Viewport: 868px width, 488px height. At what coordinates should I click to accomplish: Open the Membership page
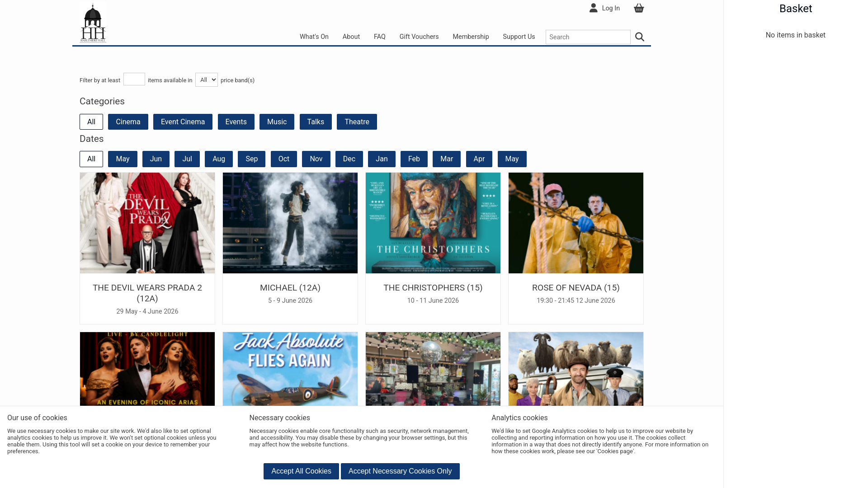[471, 37]
